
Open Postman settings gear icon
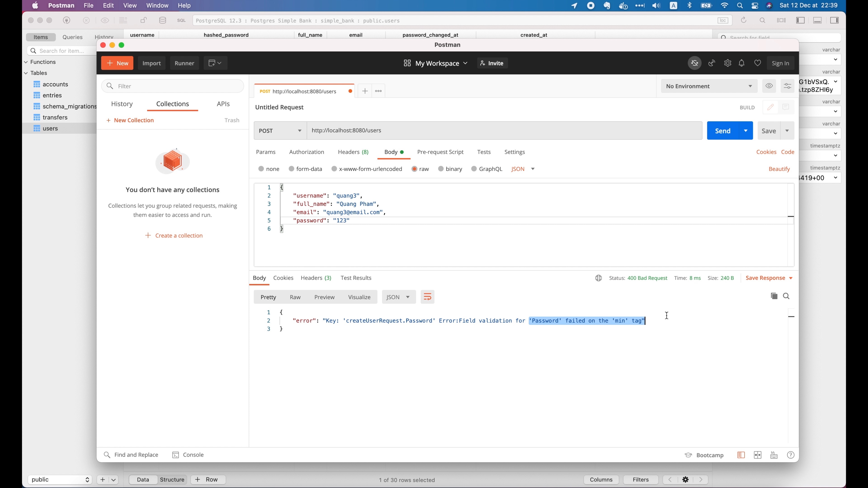[x=727, y=63]
